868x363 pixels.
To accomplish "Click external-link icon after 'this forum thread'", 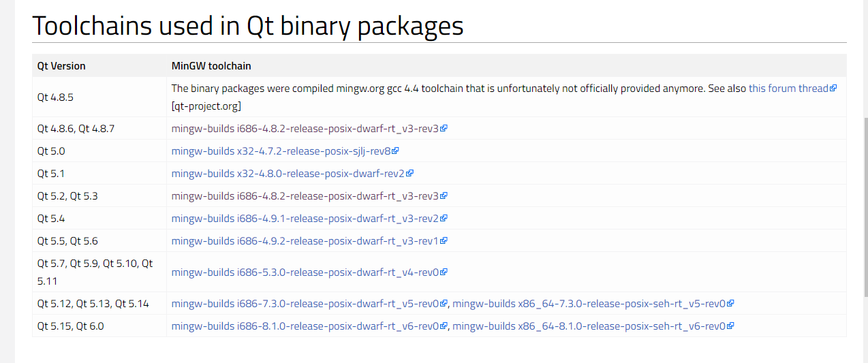I will pyautogui.click(x=833, y=89).
